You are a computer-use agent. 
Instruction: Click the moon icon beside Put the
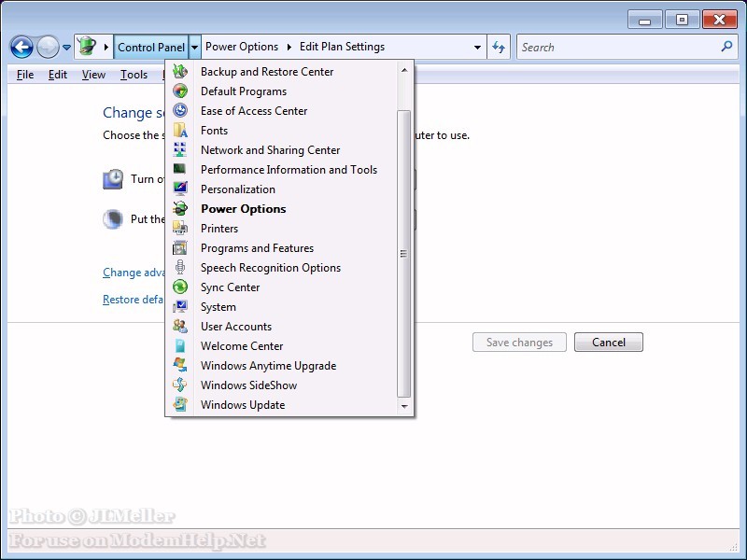point(113,219)
